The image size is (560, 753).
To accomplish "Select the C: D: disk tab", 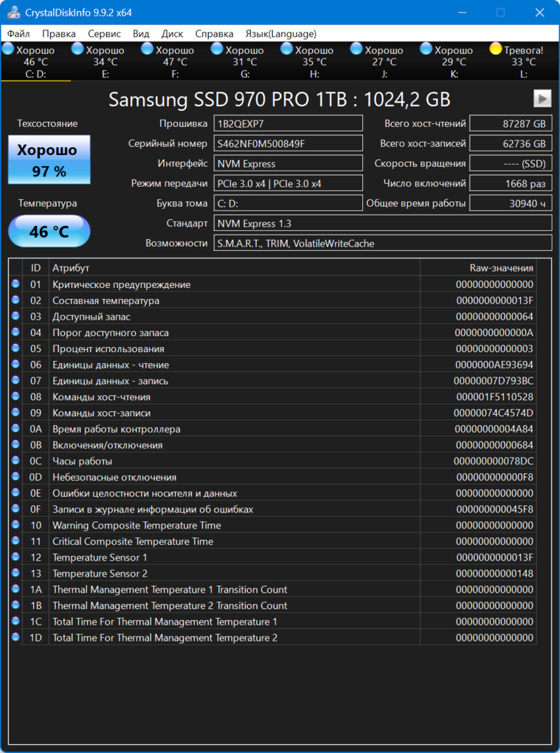I will pos(35,62).
